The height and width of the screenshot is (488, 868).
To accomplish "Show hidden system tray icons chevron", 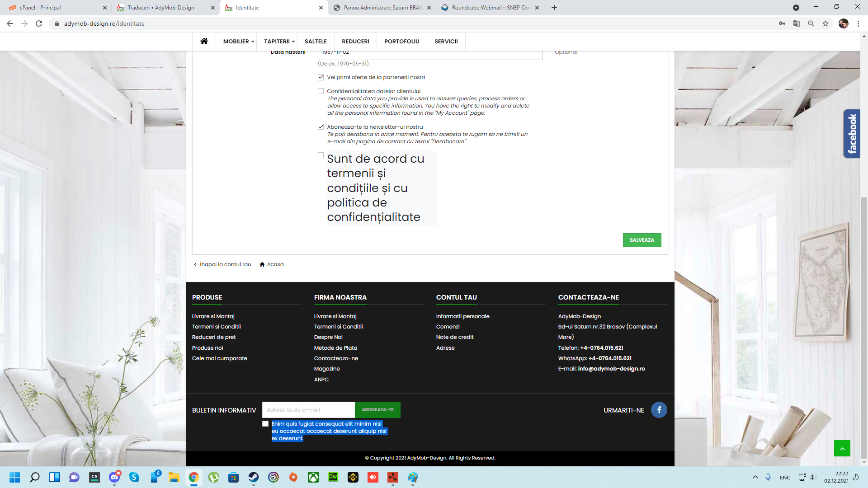I will point(755,477).
